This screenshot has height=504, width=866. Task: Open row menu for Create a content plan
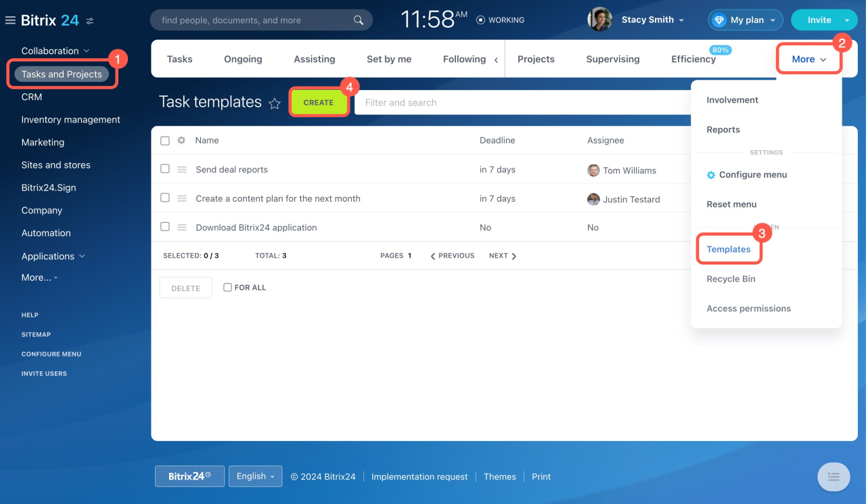tap(182, 199)
